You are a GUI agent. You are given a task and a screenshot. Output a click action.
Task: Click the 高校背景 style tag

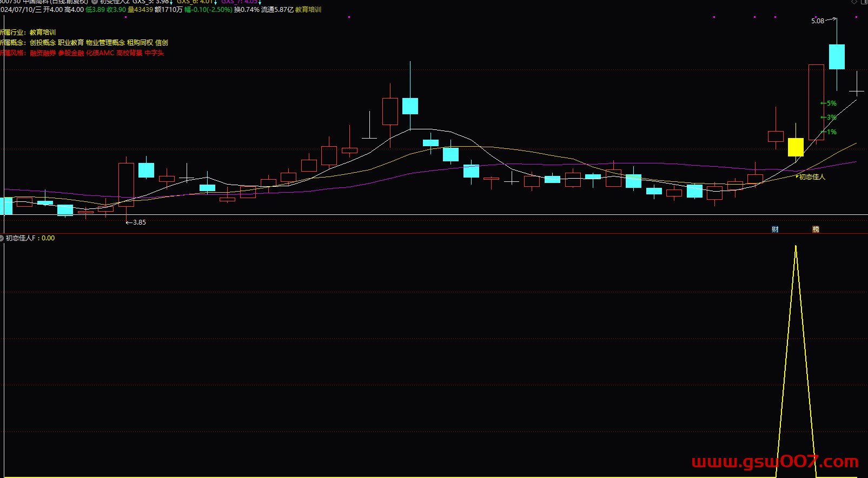[130, 53]
